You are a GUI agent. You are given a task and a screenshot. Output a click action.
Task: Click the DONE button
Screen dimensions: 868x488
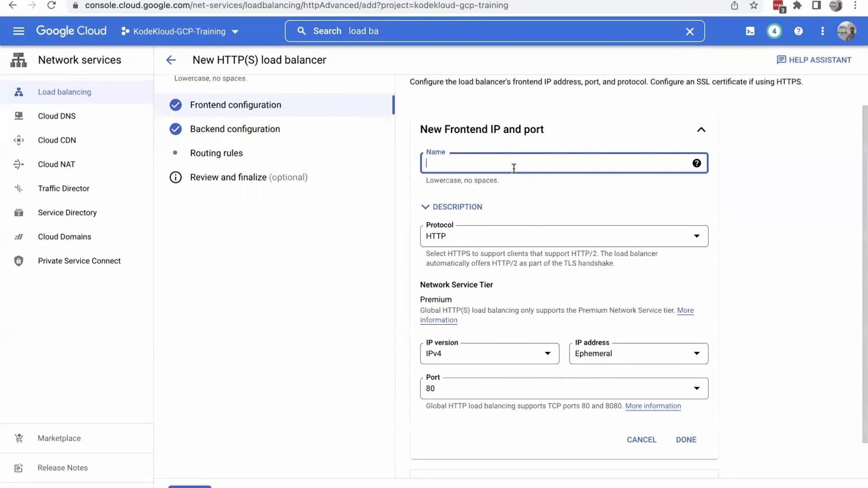686,440
